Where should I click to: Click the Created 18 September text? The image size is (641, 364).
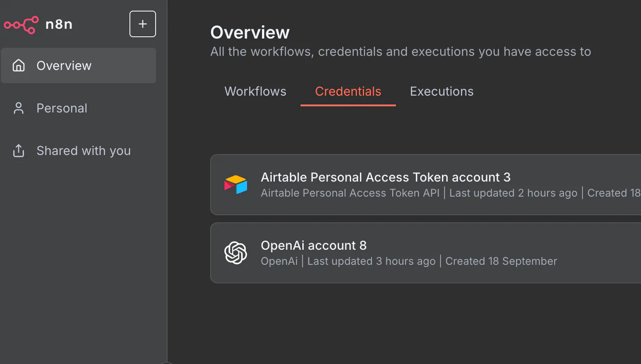pos(501,261)
